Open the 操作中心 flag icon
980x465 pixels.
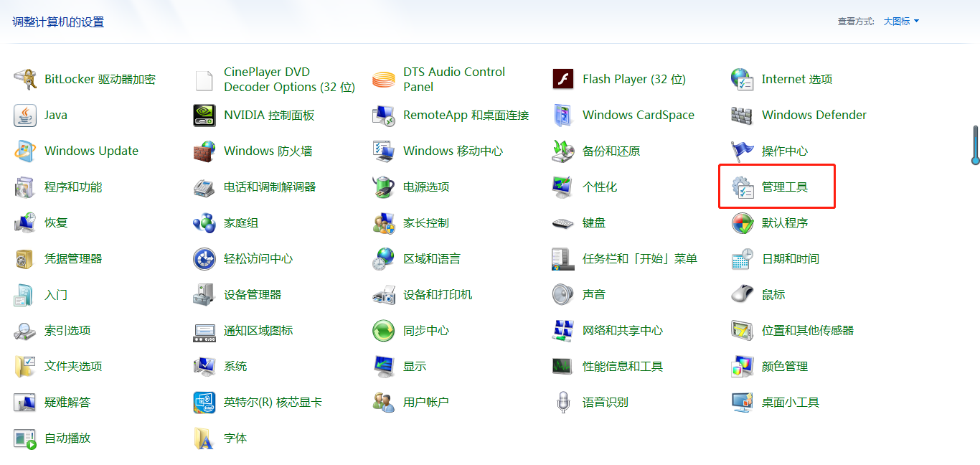tap(743, 151)
